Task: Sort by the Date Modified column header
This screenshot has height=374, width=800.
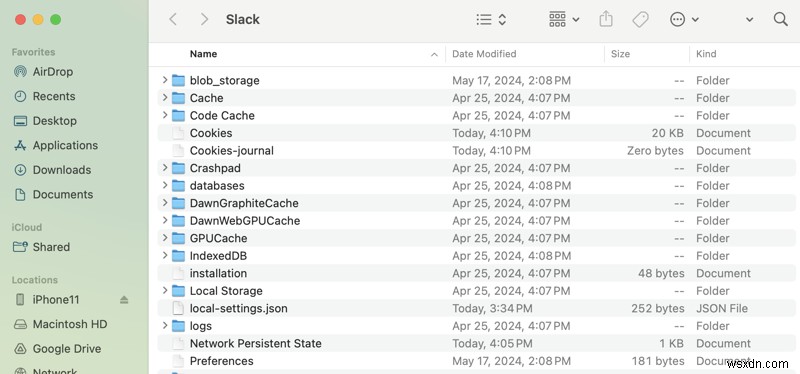Action: (484, 54)
